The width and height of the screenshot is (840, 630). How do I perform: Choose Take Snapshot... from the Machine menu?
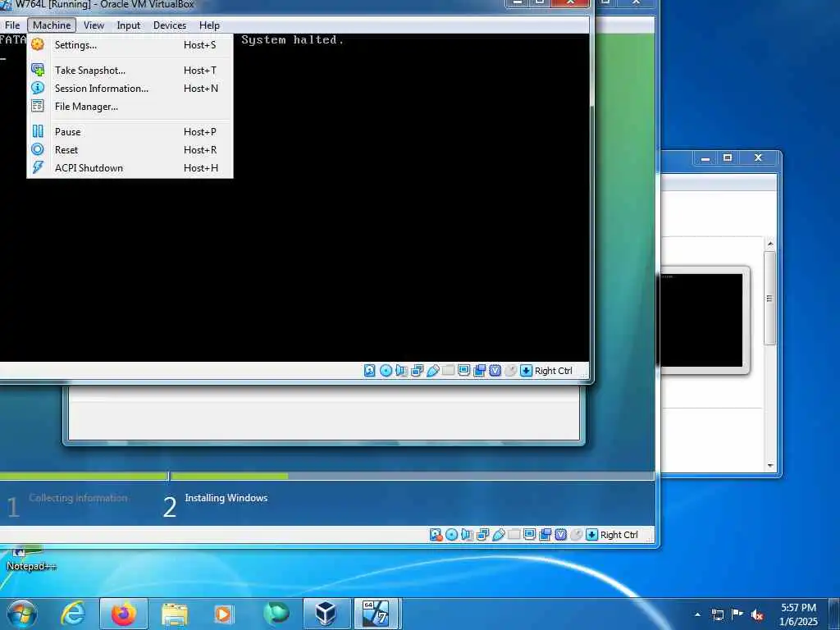pyautogui.click(x=130, y=71)
